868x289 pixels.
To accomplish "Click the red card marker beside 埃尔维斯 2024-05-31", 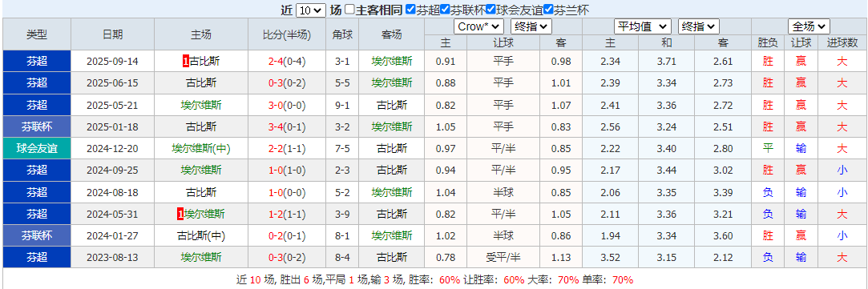I will pyautogui.click(x=180, y=214).
